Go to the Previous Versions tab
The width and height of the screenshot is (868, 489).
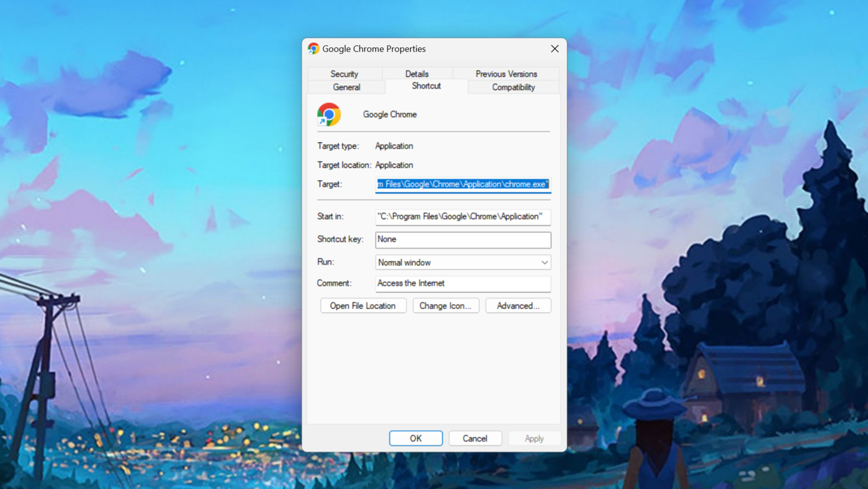[506, 74]
